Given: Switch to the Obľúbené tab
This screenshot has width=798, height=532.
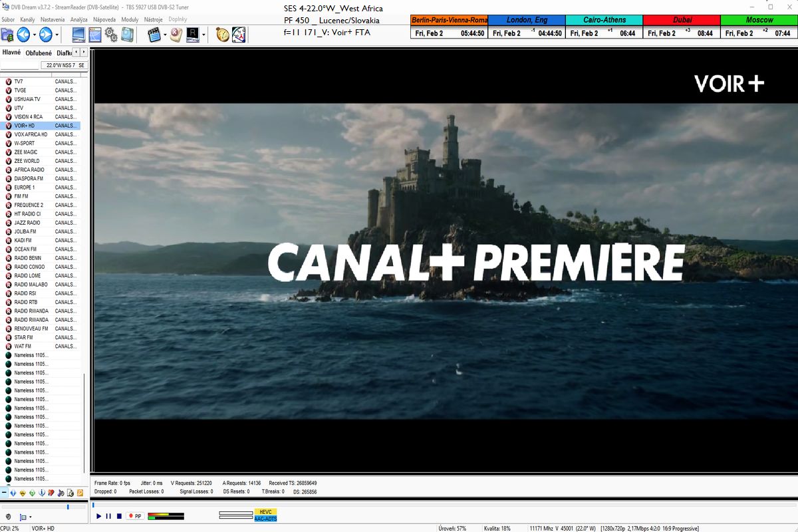Looking at the screenshot, I should 39,53.
